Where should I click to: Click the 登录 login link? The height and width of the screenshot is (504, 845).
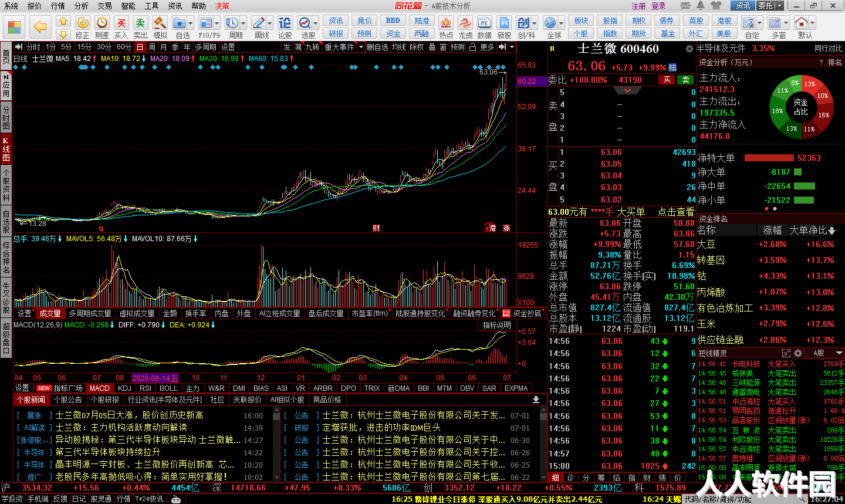pos(658,6)
